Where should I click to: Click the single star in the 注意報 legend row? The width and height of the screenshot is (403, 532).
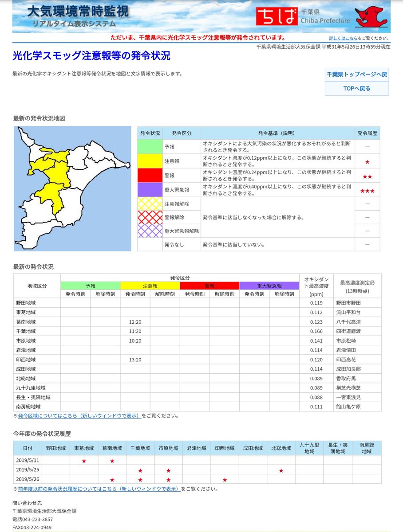(367, 162)
